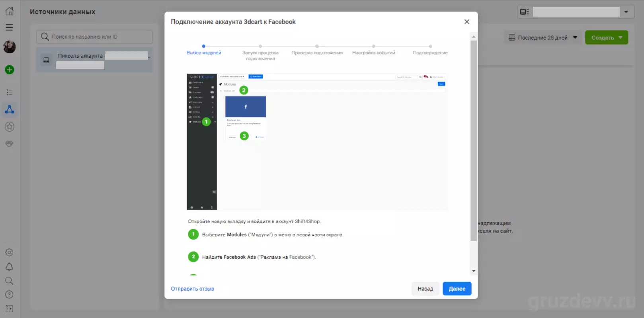Click the dialog scrollbar down arrow

click(474, 271)
